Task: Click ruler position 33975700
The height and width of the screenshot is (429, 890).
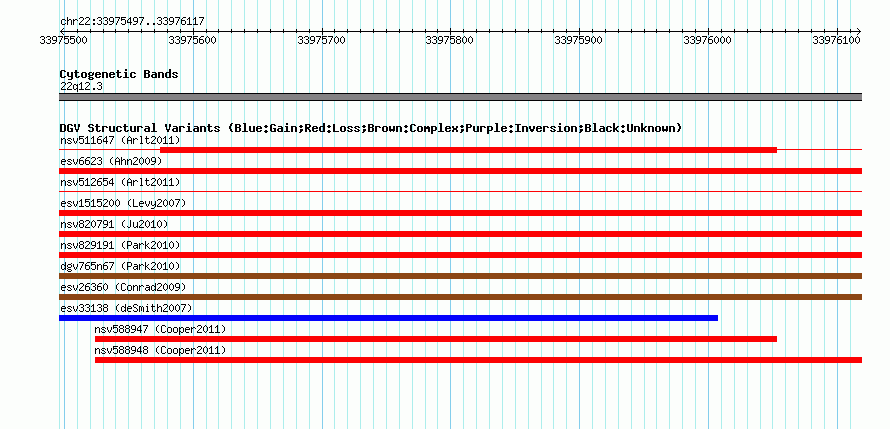Action: click(322, 40)
